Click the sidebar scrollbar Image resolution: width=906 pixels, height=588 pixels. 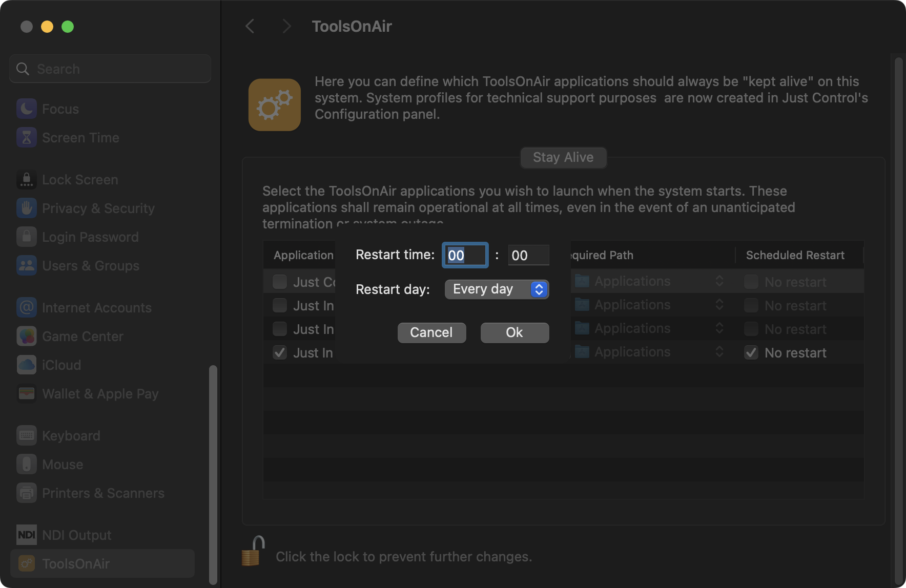pyautogui.click(x=213, y=474)
